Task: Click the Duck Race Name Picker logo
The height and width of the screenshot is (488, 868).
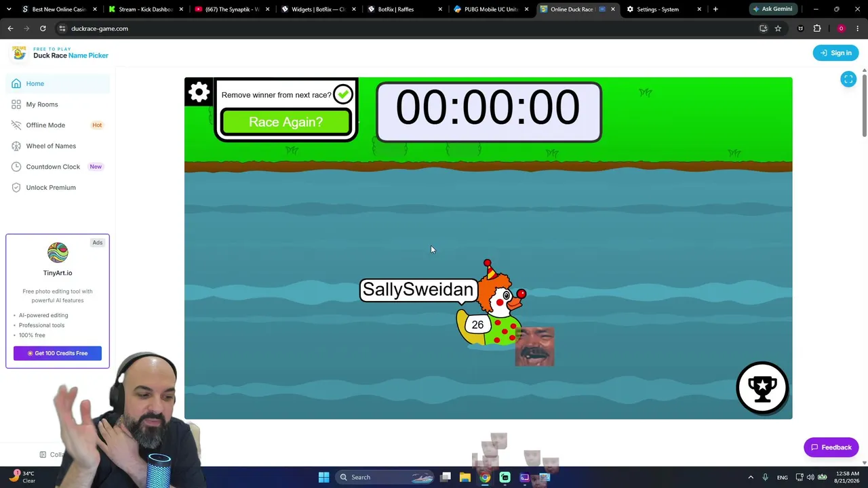Action: click(60, 53)
